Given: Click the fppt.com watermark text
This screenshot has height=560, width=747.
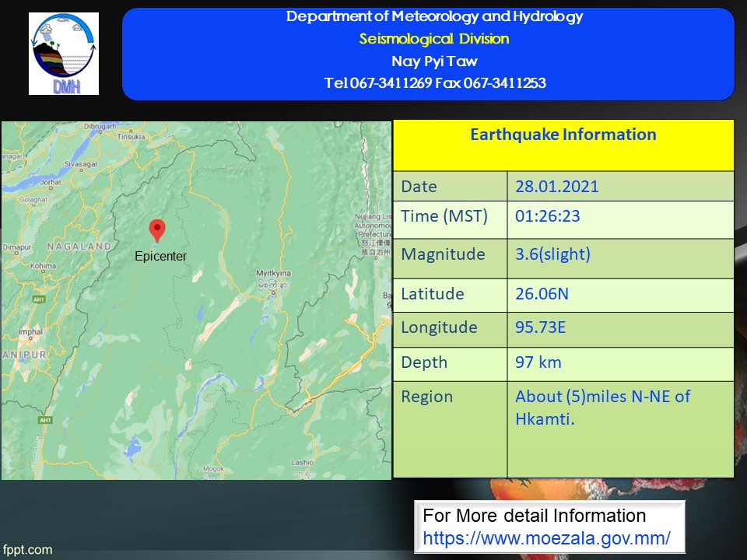Looking at the screenshot, I should 27,550.
